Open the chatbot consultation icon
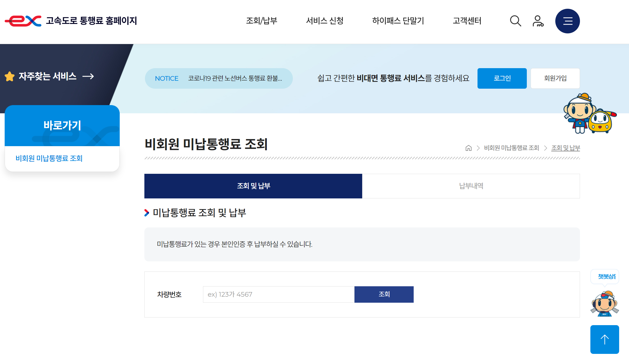The image size is (629, 364). (x=605, y=304)
